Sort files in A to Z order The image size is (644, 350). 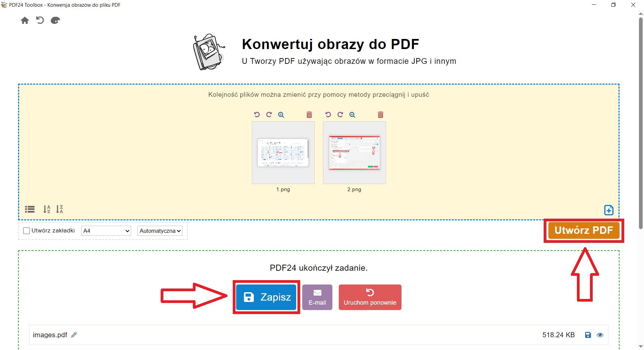pos(47,209)
